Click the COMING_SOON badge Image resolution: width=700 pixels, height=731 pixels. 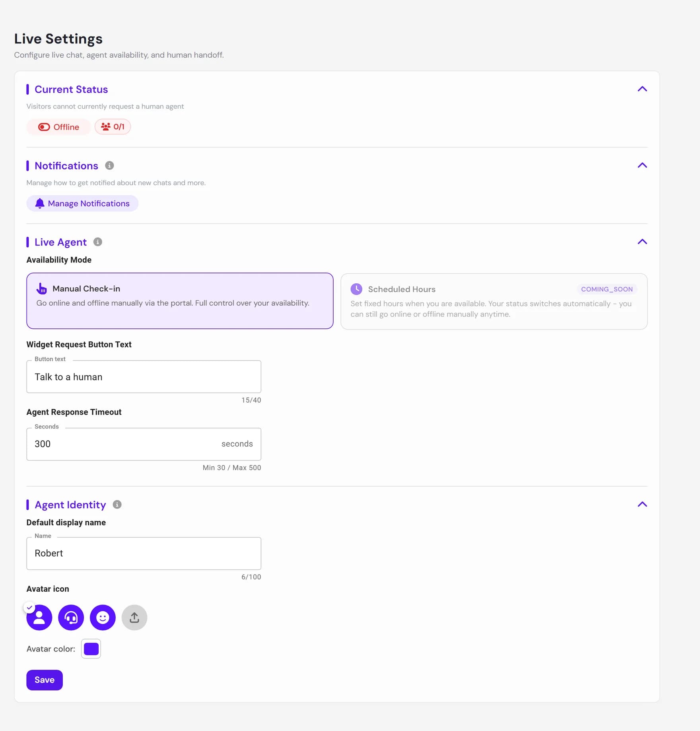[607, 289]
